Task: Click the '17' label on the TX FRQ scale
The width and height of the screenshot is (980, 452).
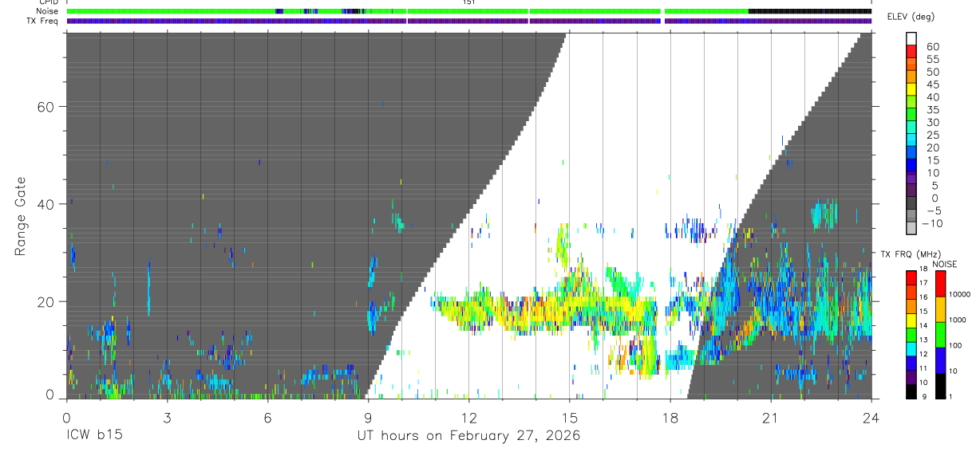Action: (923, 283)
